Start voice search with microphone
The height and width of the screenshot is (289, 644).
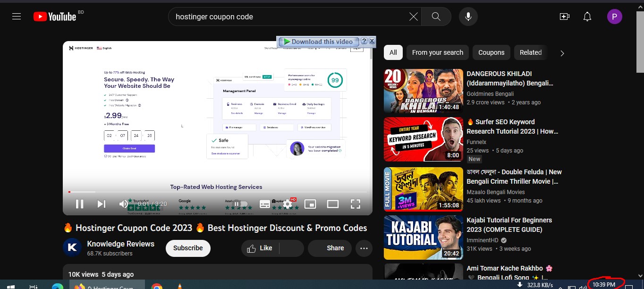(468, 17)
